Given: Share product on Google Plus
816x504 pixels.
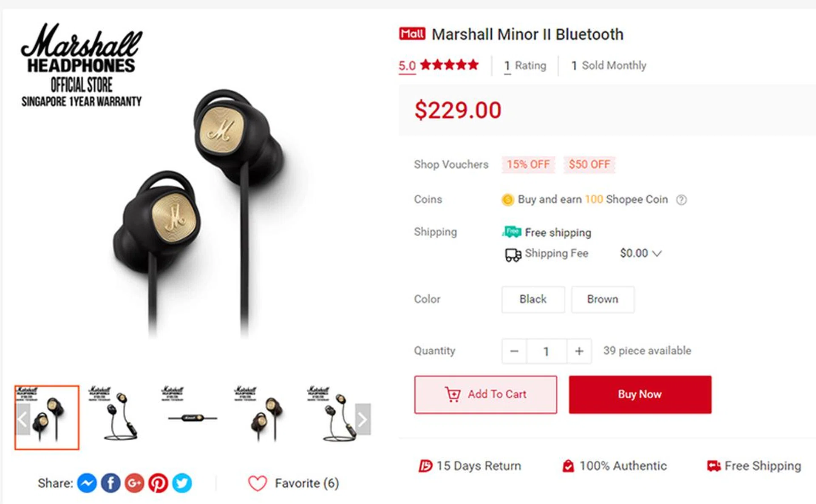Looking at the screenshot, I should pos(134,483).
